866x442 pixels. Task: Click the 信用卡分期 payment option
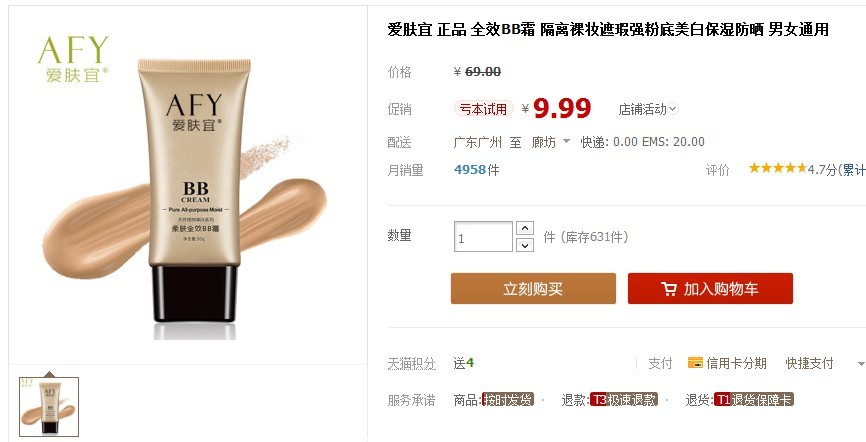point(736,363)
